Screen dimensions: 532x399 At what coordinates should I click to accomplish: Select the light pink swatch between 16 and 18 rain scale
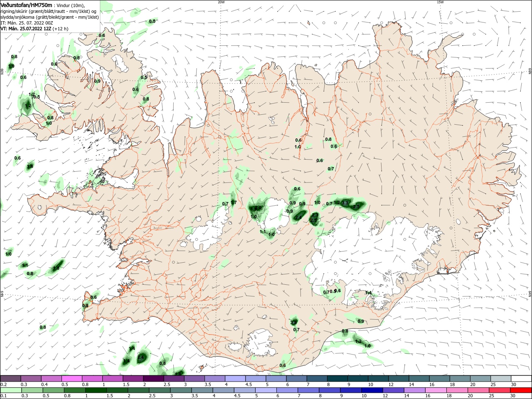[436, 390]
